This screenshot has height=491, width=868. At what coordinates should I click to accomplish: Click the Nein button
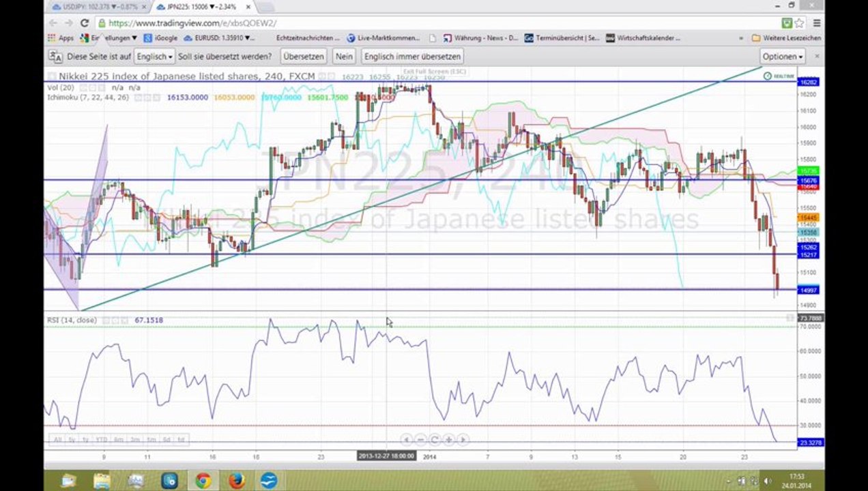344,56
